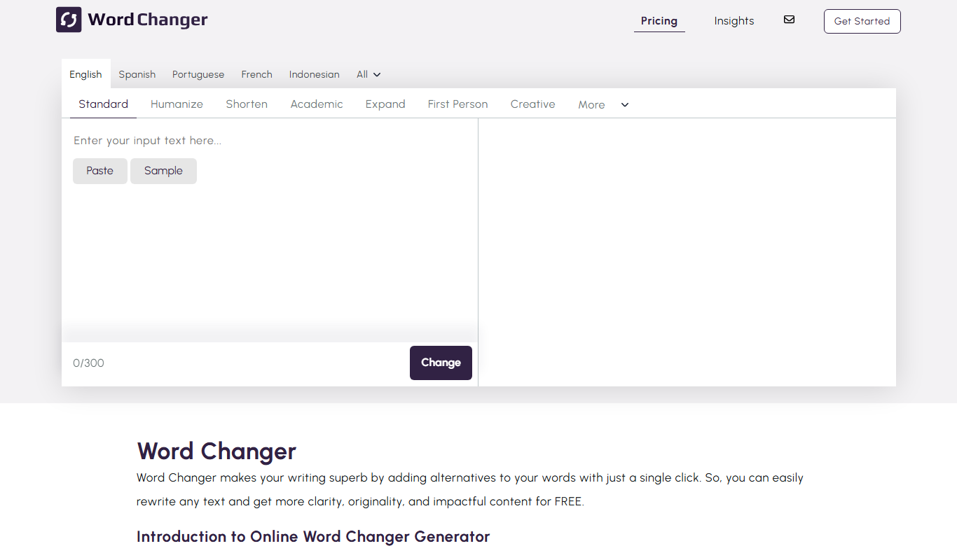Choose the First Person mode
The image size is (957, 560).
point(457,104)
